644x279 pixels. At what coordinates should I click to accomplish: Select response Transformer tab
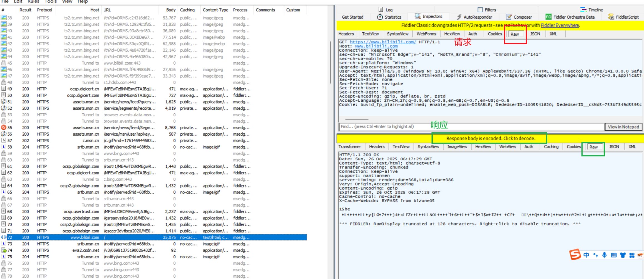coord(350,146)
